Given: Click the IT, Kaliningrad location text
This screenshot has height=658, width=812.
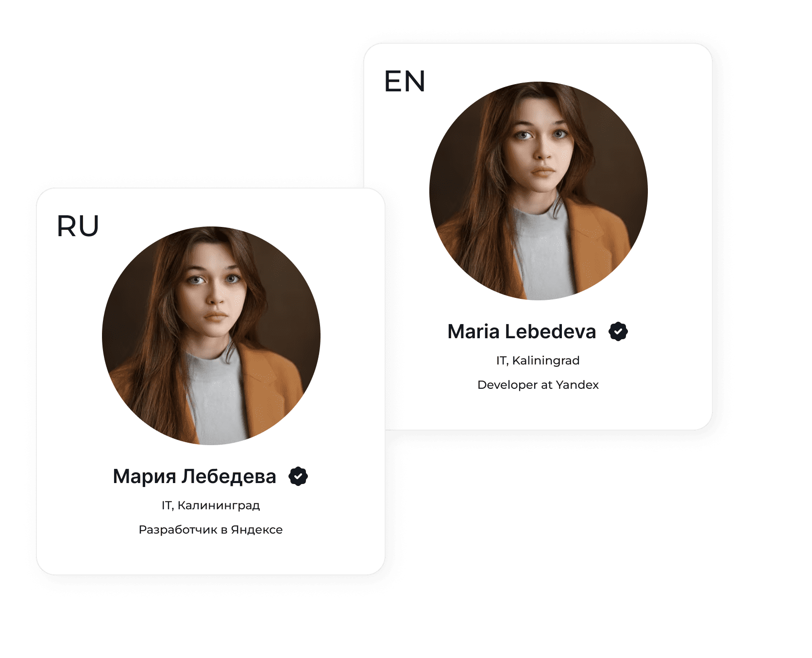Looking at the screenshot, I should tap(538, 361).
